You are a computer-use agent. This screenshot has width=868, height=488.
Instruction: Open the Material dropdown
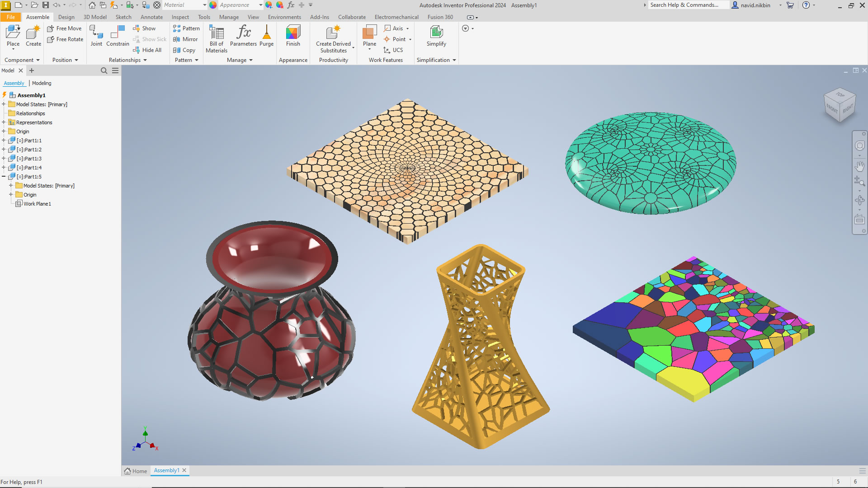(204, 5)
